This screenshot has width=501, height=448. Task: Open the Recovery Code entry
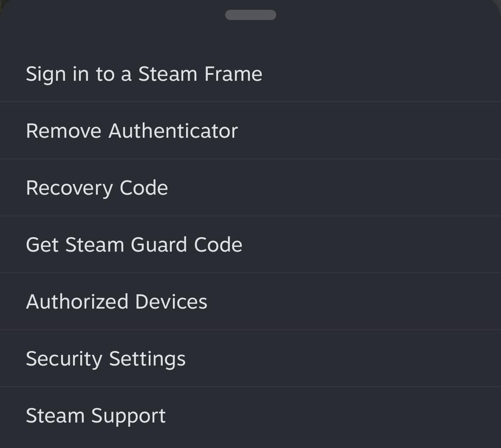pyautogui.click(x=97, y=188)
